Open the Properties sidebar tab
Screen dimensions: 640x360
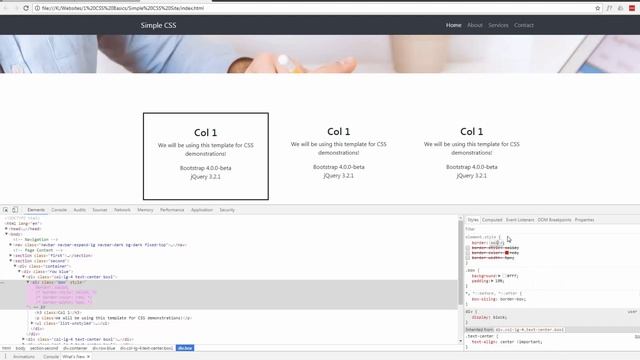click(584, 220)
